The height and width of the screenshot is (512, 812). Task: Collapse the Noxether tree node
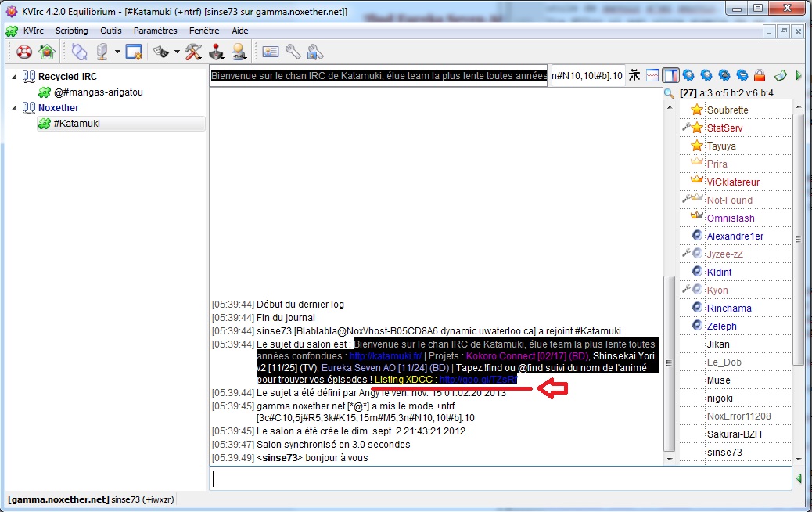[x=15, y=108]
